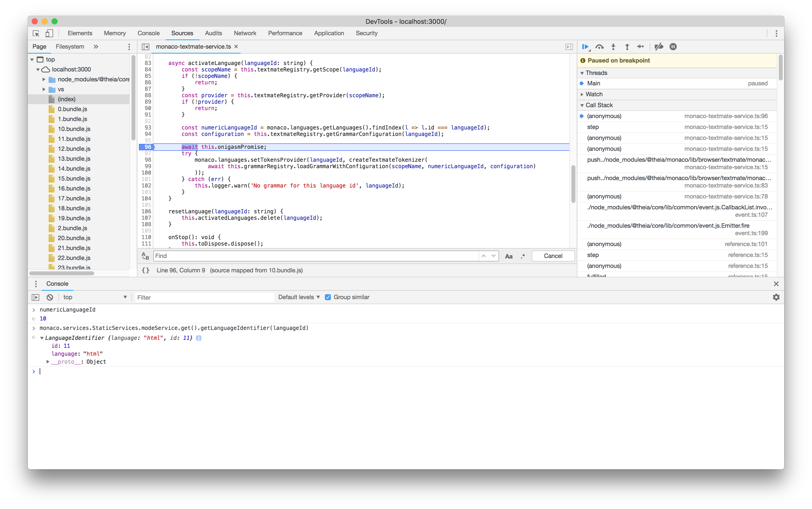812x509 pixels.
Task: Toggle match case in the Find bar
Action: [x=509, y=256]
